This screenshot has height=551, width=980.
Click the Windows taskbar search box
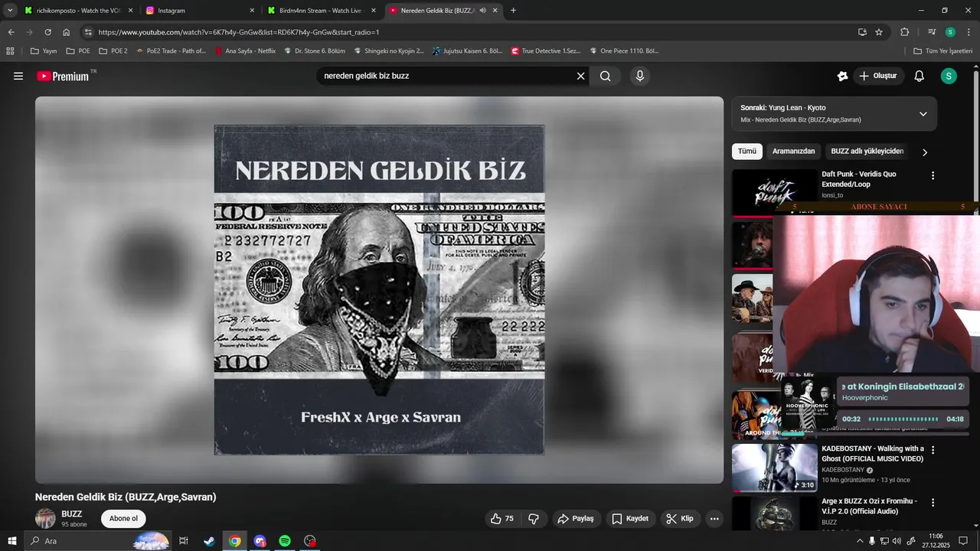(98, 541)
